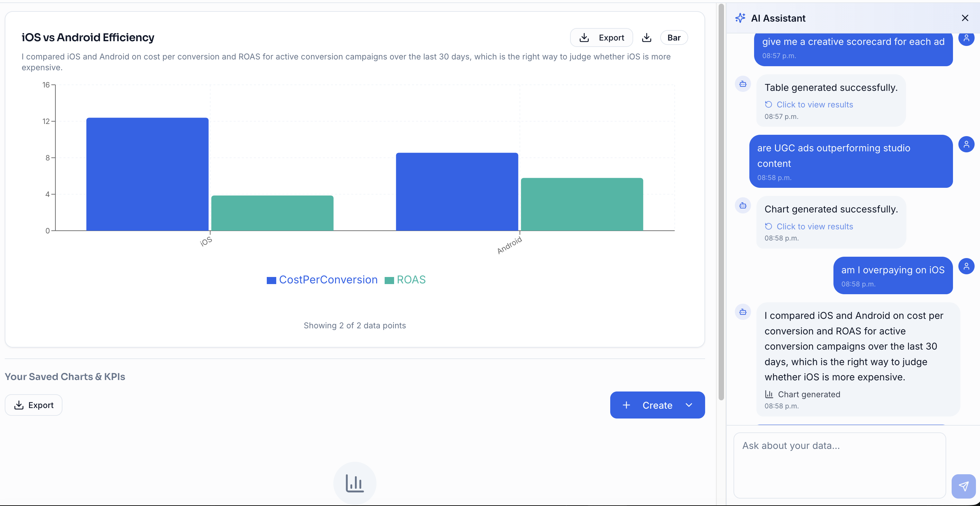Toggle the ROAS series in the legend
The height and width of the screenshot is (506, 980).
[x=406, y=280]
